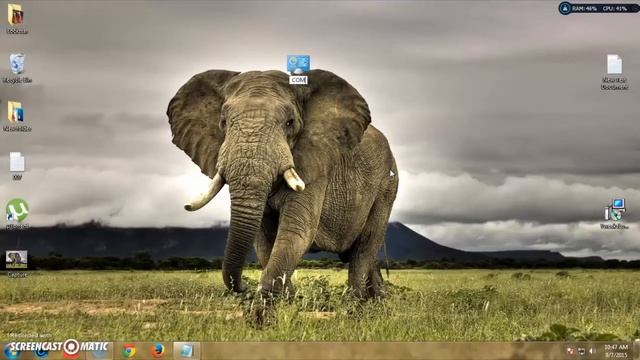Image resolution: width=640 pixels, height=360 pixels.
Task: Click the taskbar clock showing the time
Action: (616, 351)
